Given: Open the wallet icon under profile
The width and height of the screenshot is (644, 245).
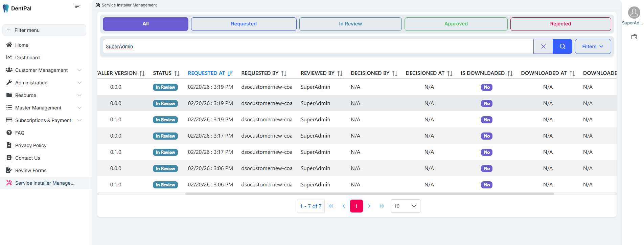Looking at the screenshot, I should tap(634, 37).
